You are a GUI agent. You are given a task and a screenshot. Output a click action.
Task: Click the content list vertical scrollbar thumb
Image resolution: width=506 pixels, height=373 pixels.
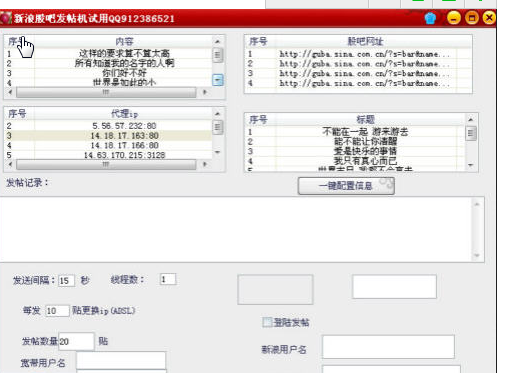click(218, 55)
